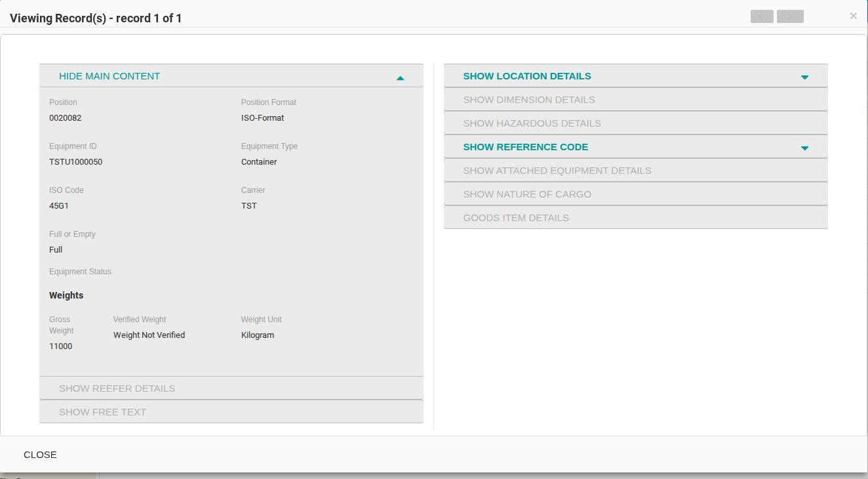The width and height of the screenshot is (868, 479).
Task: Select the Position value 0020082
Action: point(66,118)
